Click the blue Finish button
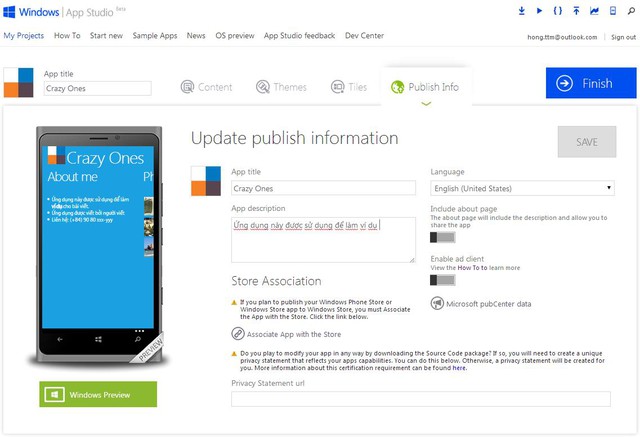The height and width of the screenshot is (437, 640). (x=590, y=83)
